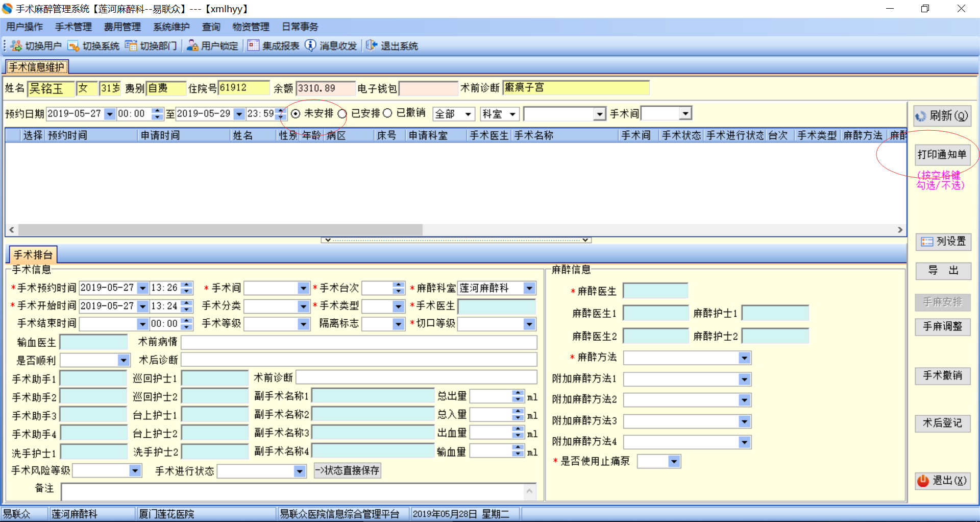Click the ->状态直接保存 button
The image size is (980, 522).
(348, 470)
